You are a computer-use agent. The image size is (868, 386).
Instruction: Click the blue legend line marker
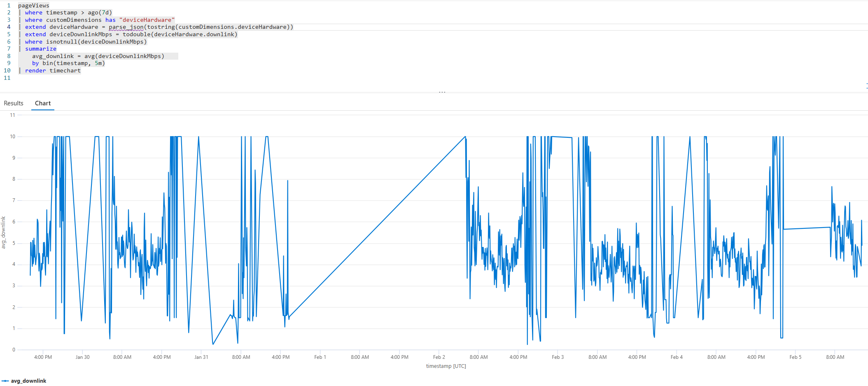[x=5, y=381]
